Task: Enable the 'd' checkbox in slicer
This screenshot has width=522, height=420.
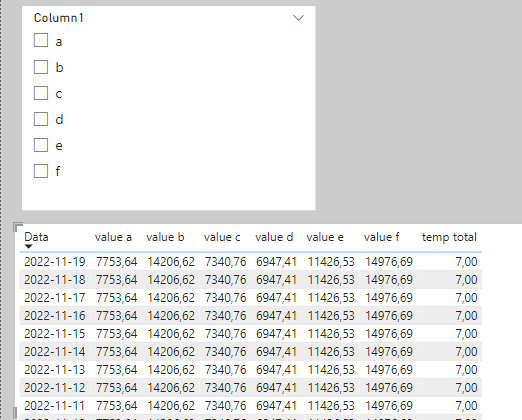Action: [x=41, y=119]
